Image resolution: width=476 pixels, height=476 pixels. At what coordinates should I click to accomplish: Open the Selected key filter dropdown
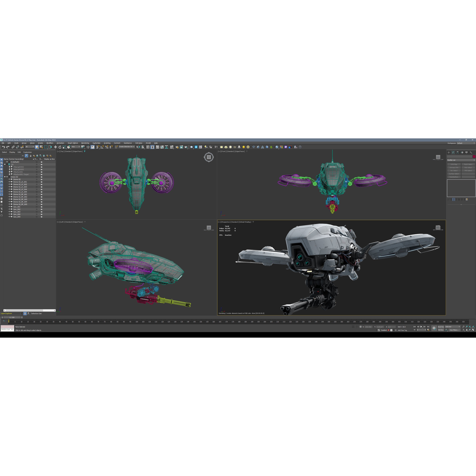pos(453,327)
